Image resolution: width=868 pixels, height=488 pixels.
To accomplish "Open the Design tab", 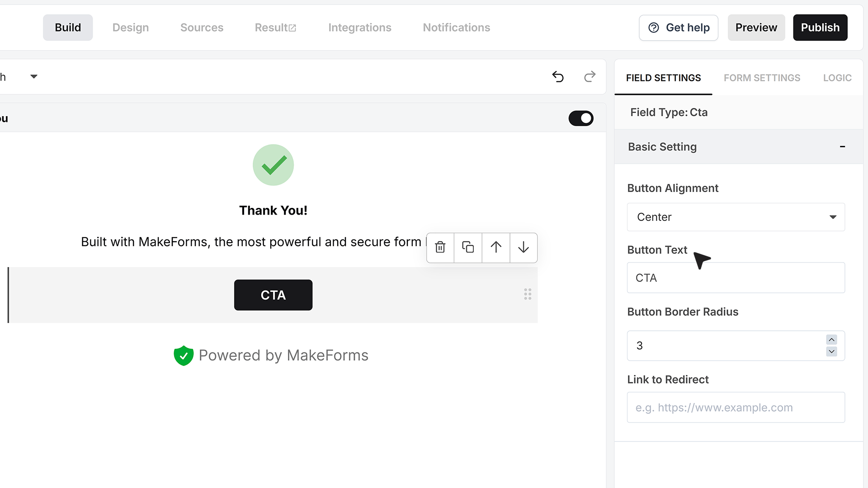I will (131, 28).
